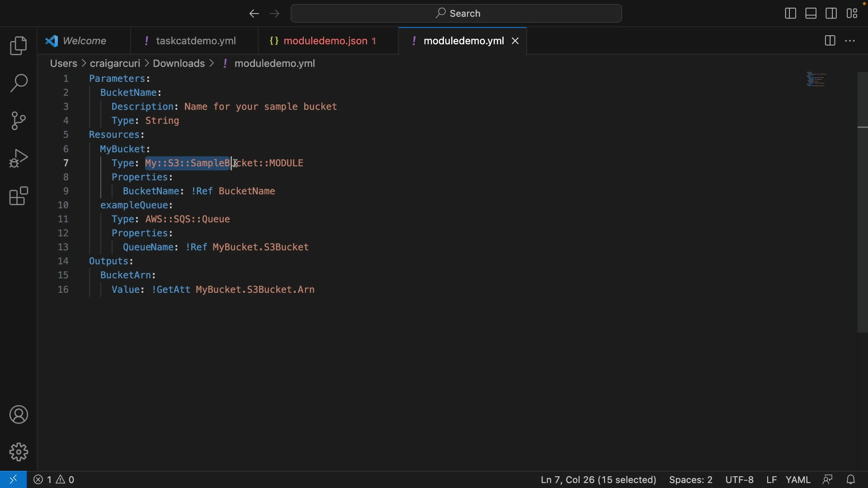868x488 pixels.
Task: Click the Downloads breadcrumb segment
Action: pos(179,63)
